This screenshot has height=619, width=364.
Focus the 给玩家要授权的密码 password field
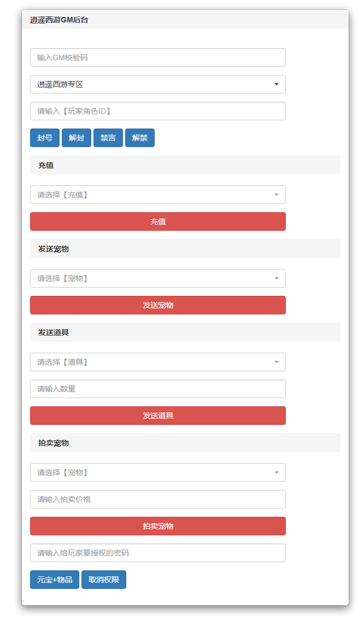click(x=157, y=553)
